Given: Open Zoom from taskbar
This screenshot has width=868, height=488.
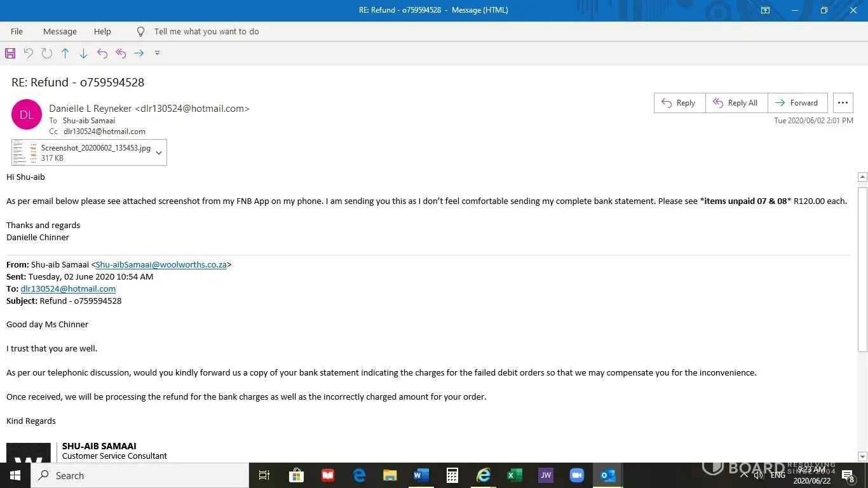Looking at the screenshot, I should [x=577, y=475].
